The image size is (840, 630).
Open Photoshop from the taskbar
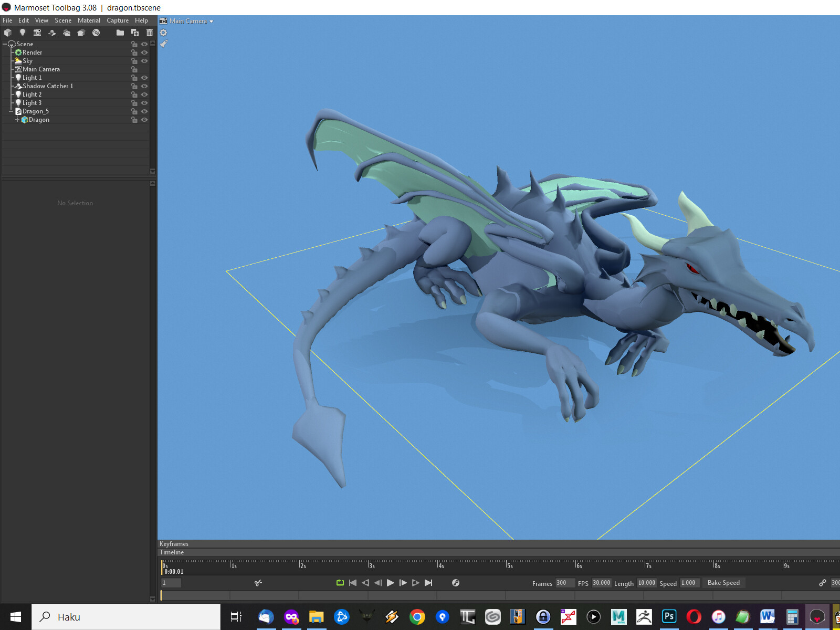coord(669,617)
